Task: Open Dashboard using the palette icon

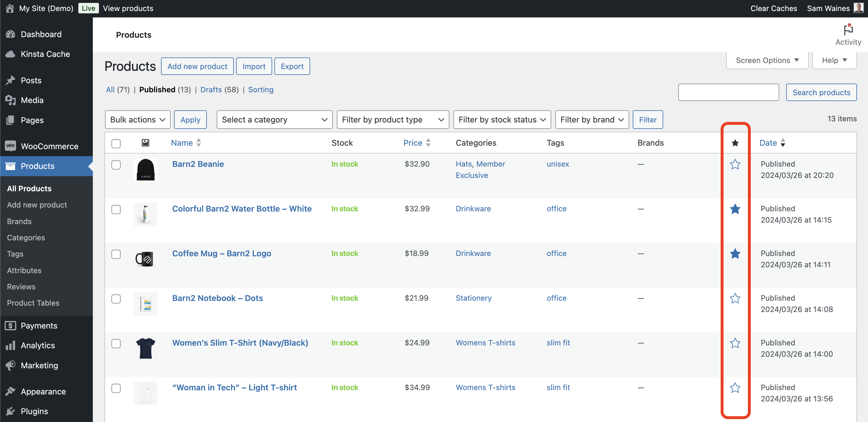Action: tap(10, 34)
